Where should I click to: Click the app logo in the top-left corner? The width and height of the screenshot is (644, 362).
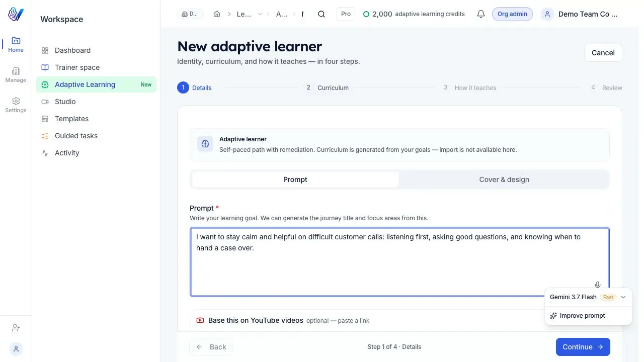[x=16, y=14]
